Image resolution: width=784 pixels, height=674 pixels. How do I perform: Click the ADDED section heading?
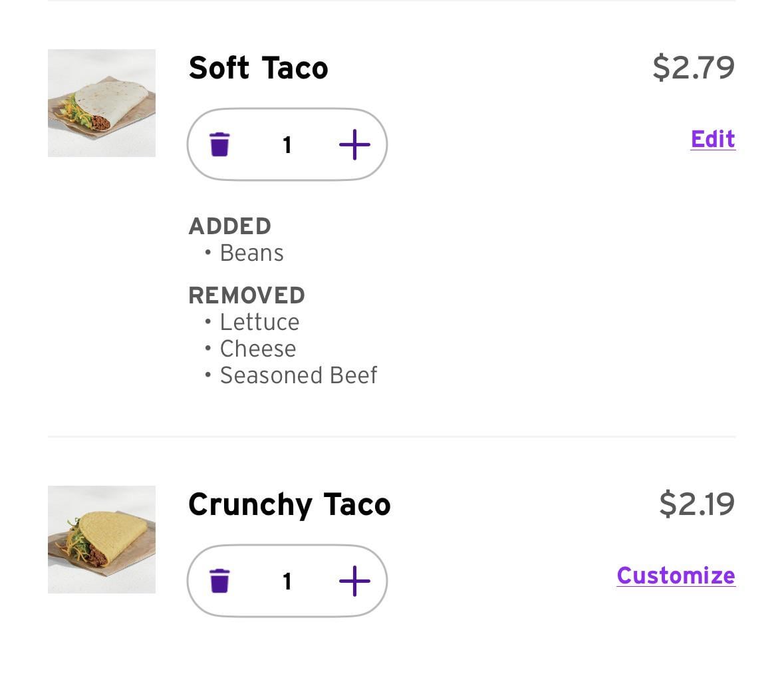pos(229,226)
